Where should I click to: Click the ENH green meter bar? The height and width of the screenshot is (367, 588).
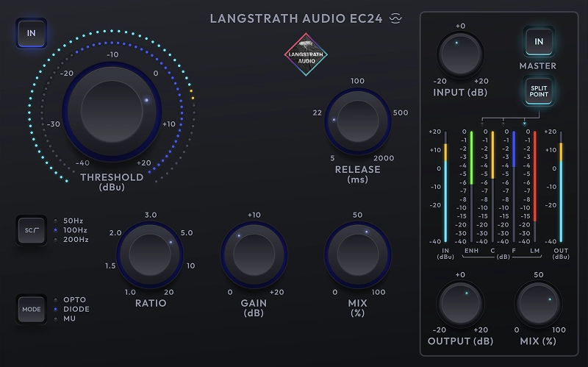(471, 186)
